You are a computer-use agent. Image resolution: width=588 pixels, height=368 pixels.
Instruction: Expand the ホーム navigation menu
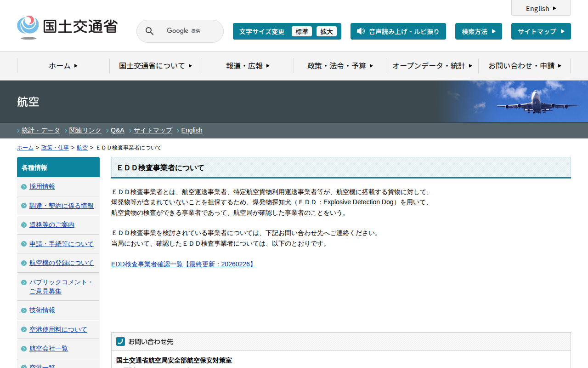63,66
